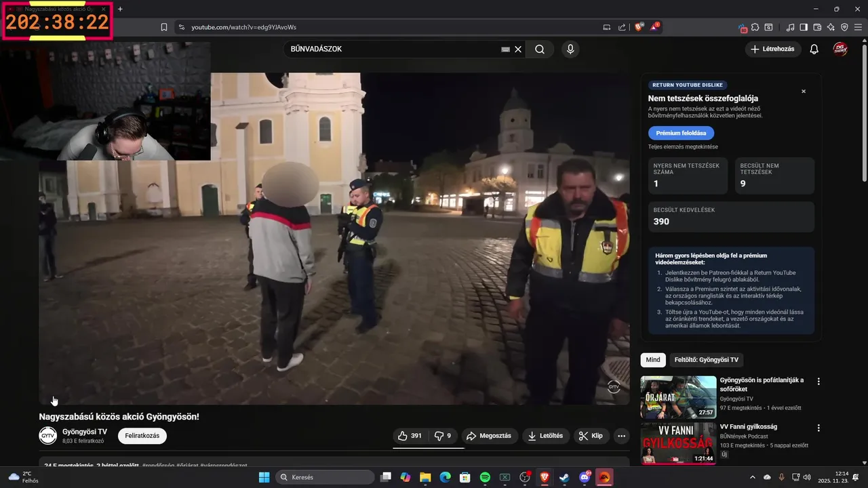This screenshot has height=488, width=868.
Task: Open the DG Show account avatar menu
Action: pos(840,49)
